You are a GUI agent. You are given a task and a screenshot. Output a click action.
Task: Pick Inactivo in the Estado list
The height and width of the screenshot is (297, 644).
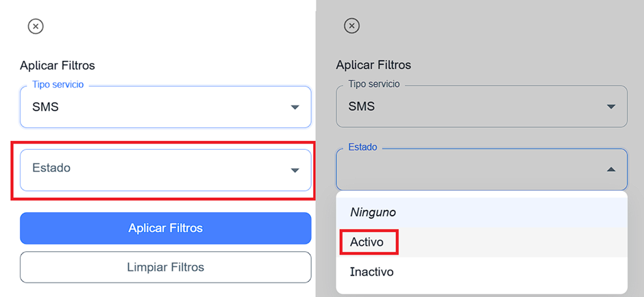click(x=372, y=272)
